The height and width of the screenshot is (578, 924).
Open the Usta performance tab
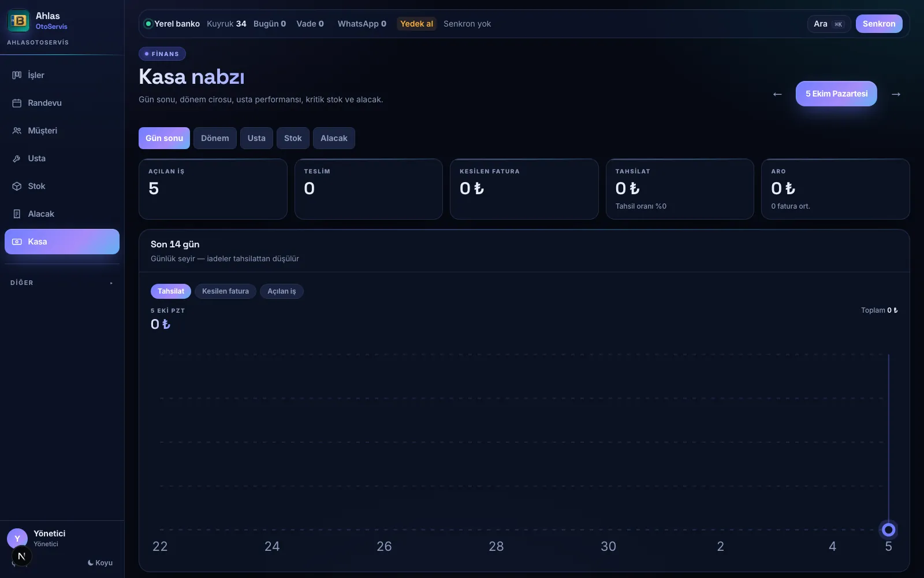click(256, 138)
